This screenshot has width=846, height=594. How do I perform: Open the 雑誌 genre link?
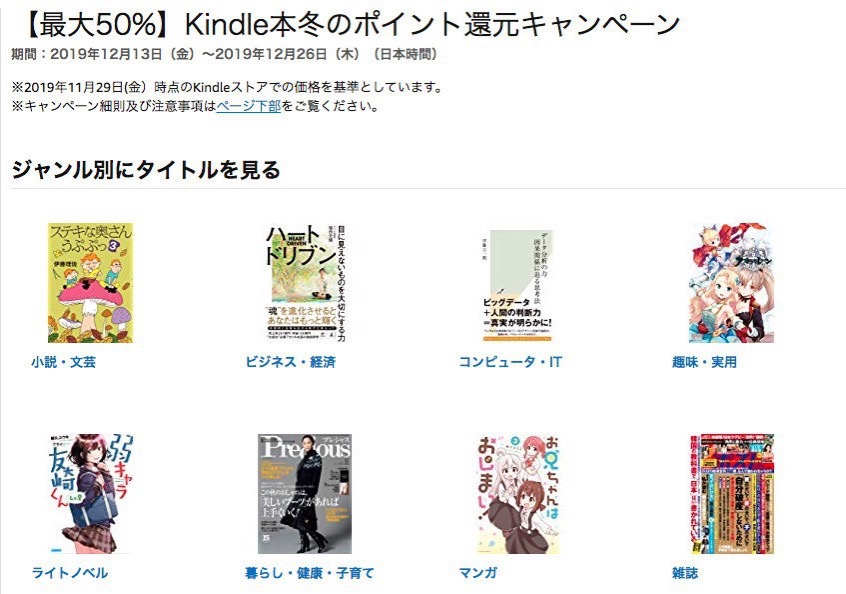point(685,572)
